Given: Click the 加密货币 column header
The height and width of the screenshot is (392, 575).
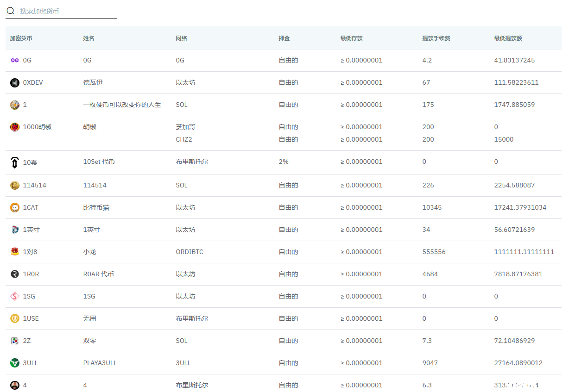Looking at the screenshot, I should click(x=21, y=38).
